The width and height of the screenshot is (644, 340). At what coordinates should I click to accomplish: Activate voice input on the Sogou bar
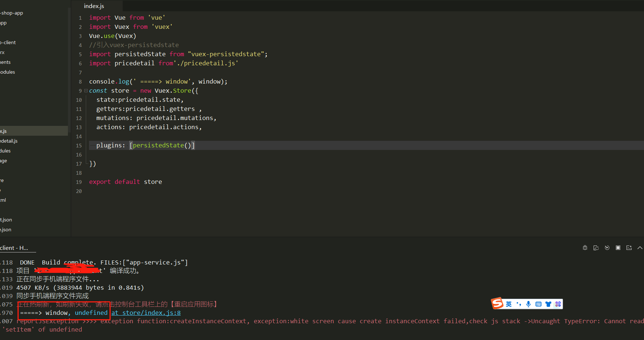click(x=528, y=304)
